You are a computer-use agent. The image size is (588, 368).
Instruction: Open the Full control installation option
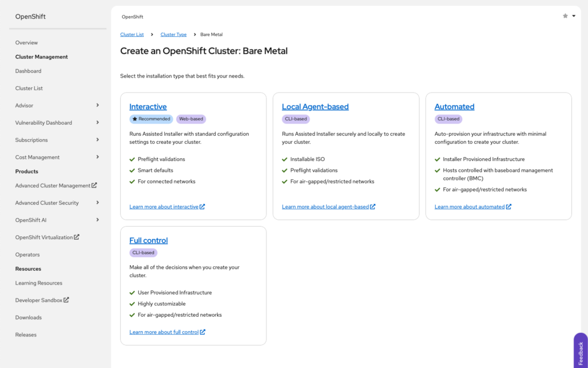149,240
